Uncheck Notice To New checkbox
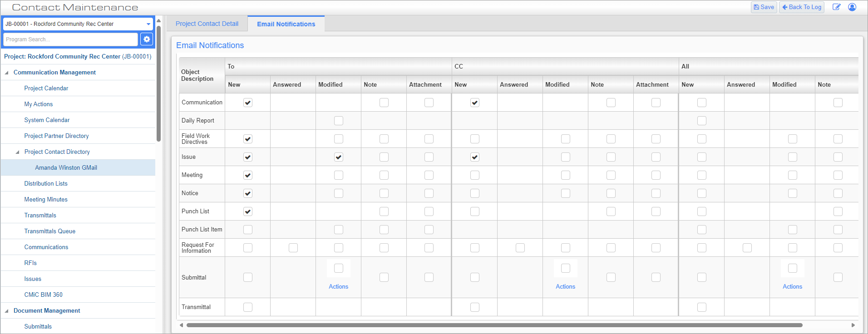This screenshot has height=334, width=868. coord(248,193)
